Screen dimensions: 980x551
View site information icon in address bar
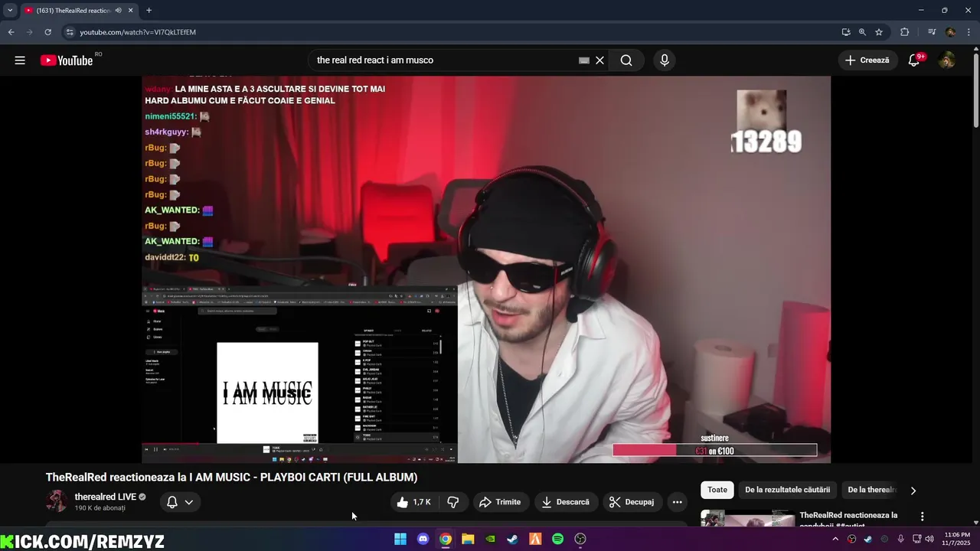[70, 32]
